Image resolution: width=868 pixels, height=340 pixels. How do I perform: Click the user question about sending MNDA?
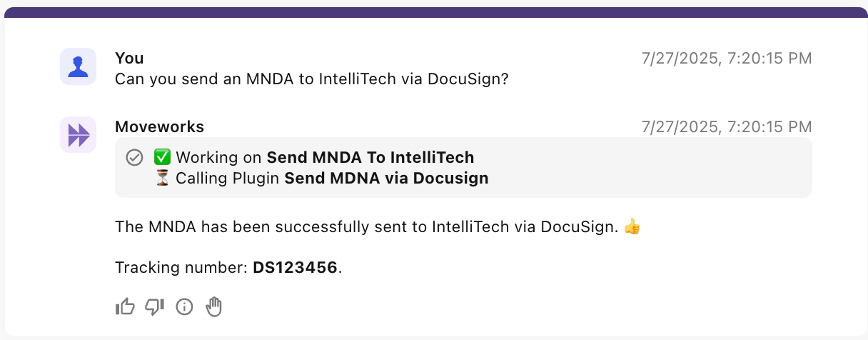311,79
